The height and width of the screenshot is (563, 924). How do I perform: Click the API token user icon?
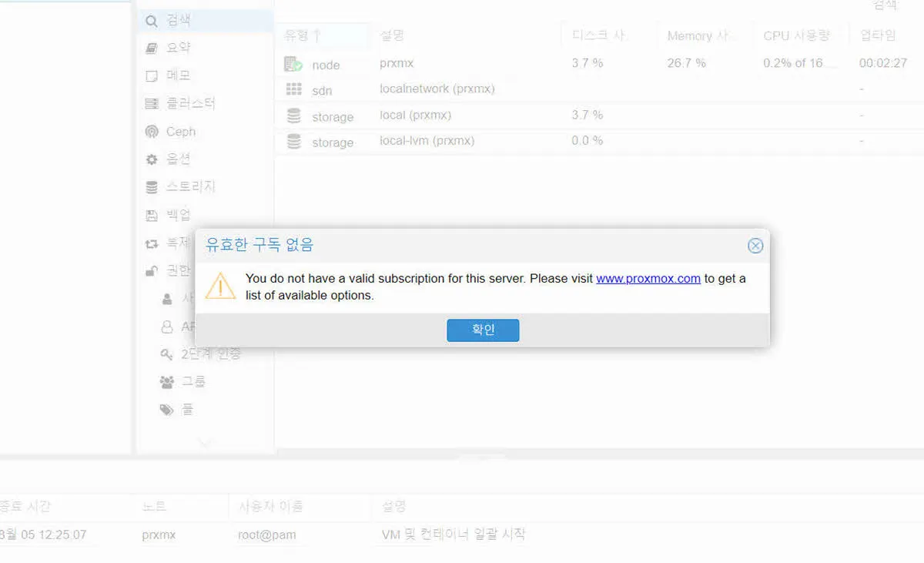click(167, 327)
